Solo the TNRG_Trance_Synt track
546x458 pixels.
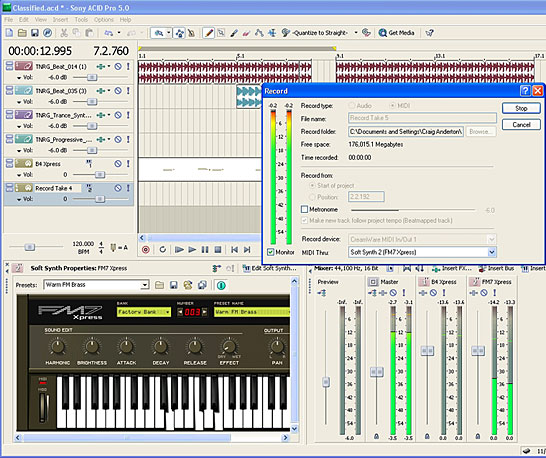pyautogui.click(x=128, y=115)
